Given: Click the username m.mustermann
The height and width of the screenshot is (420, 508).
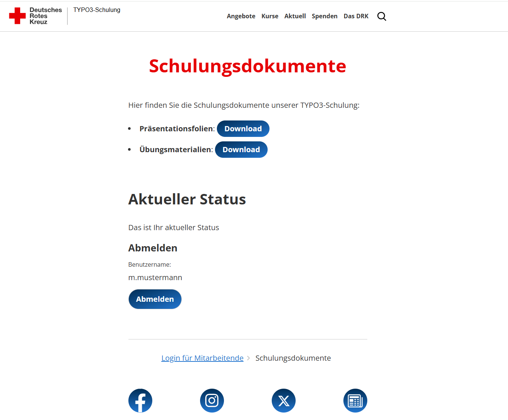Looking at the screenshot, I should (x=155, y=278).
